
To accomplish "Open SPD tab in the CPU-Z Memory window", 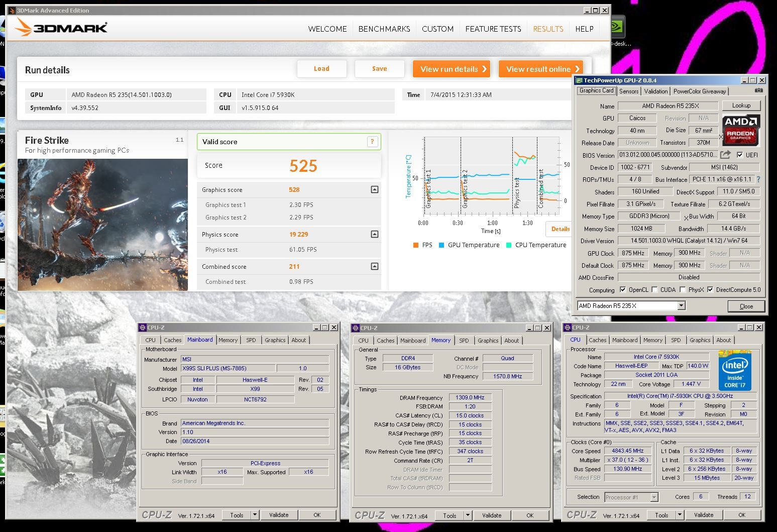I will coord(464,340).
